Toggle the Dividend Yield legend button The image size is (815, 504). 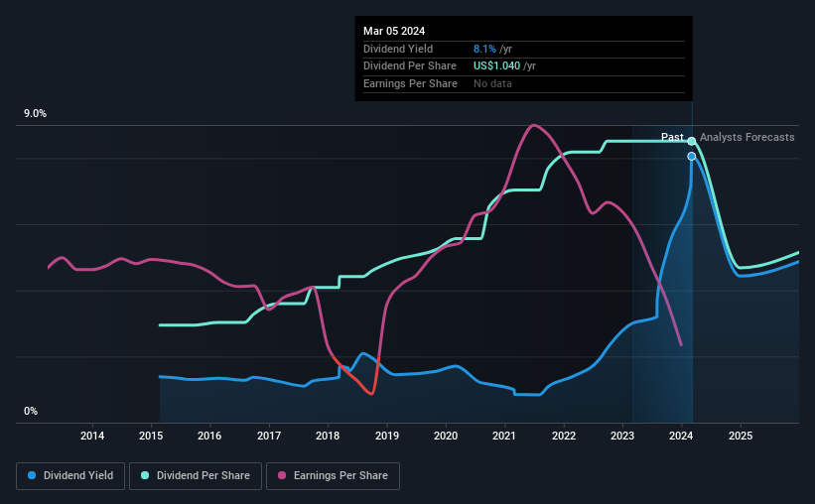coord(70,476)
